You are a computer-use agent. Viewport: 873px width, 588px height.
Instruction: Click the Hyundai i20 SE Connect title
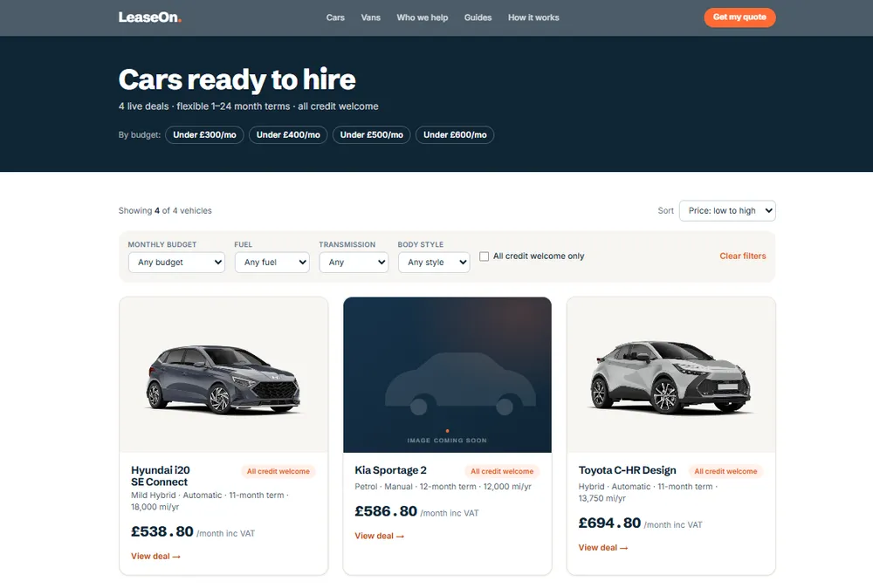pyautogui.click(x=161, y=476)
